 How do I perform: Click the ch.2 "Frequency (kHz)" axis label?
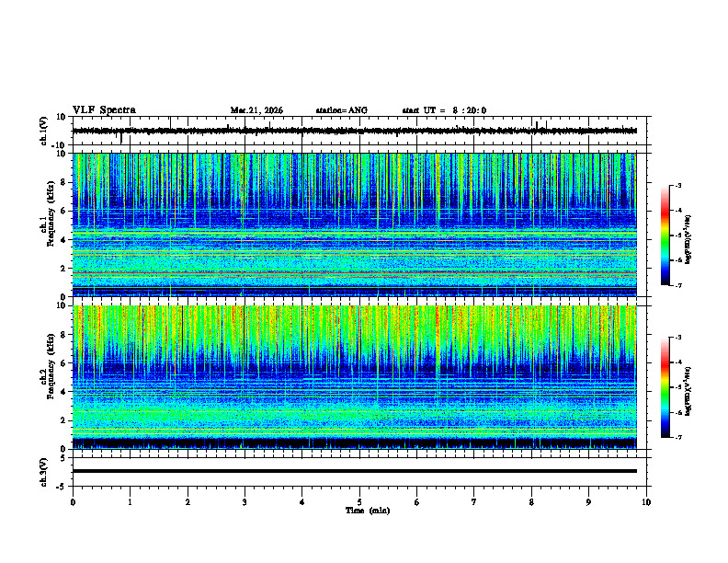51,366
